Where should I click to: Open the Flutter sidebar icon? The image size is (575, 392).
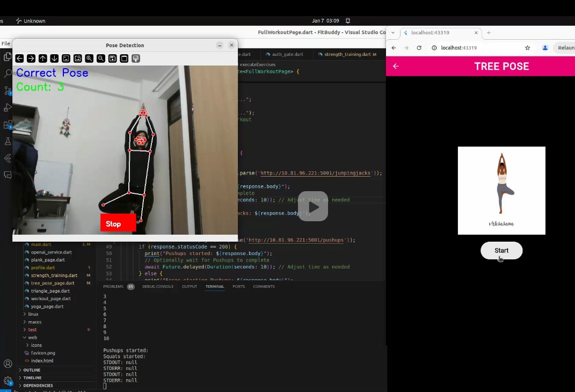point(8,158)
